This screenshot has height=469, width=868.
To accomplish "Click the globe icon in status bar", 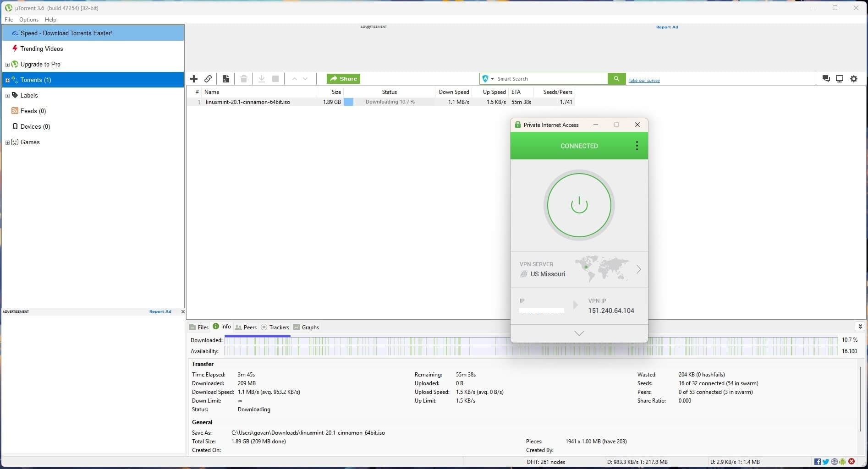I will [x=835, y=462].
